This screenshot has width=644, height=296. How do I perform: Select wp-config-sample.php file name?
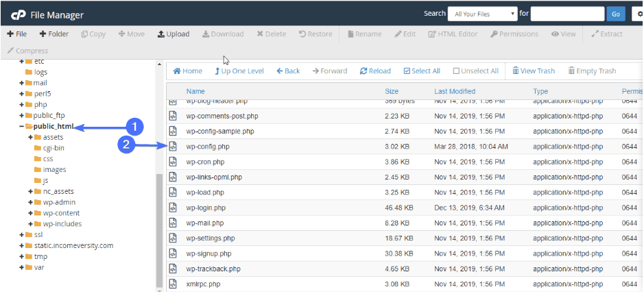point(220,132)
